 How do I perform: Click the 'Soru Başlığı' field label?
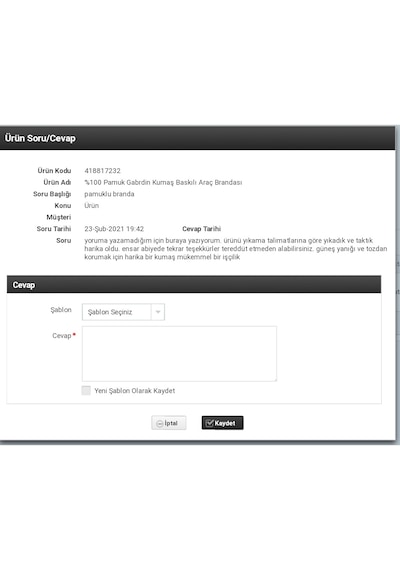52,194
